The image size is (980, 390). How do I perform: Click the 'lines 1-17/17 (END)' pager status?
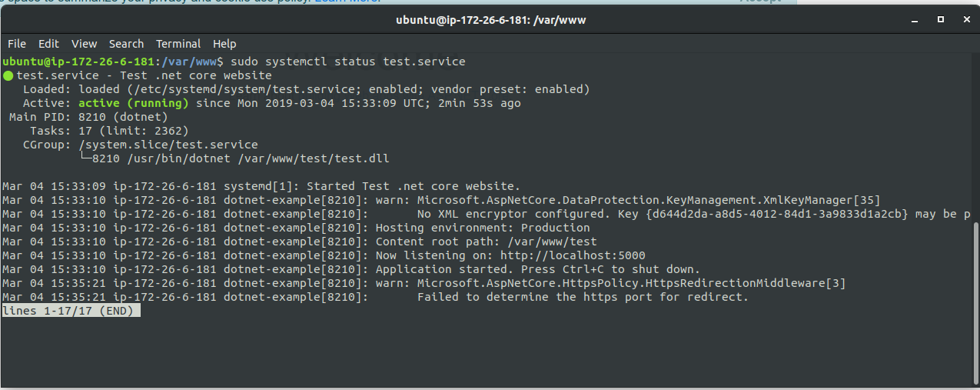pos(71,311)
